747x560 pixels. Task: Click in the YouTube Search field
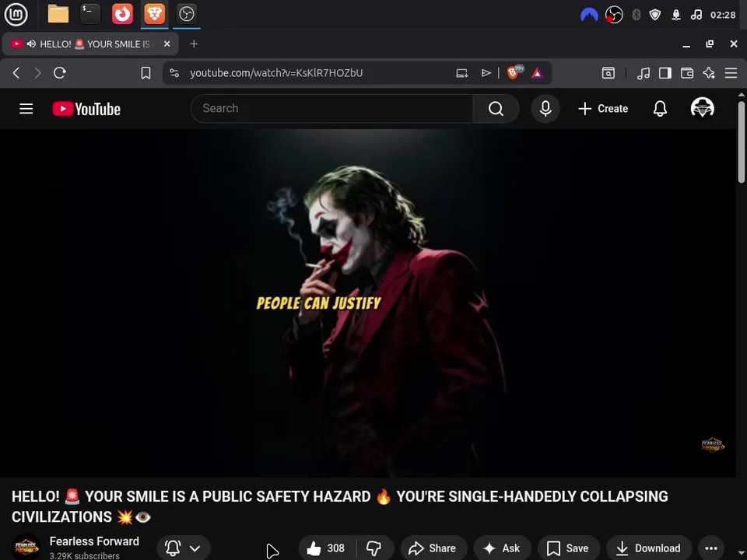click(x=332, y=109)
